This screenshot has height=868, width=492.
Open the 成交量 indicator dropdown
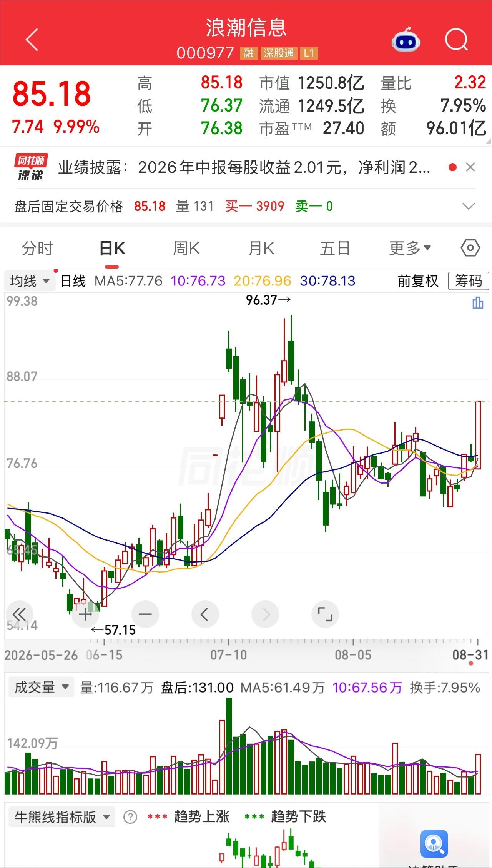tap(41, 687)
